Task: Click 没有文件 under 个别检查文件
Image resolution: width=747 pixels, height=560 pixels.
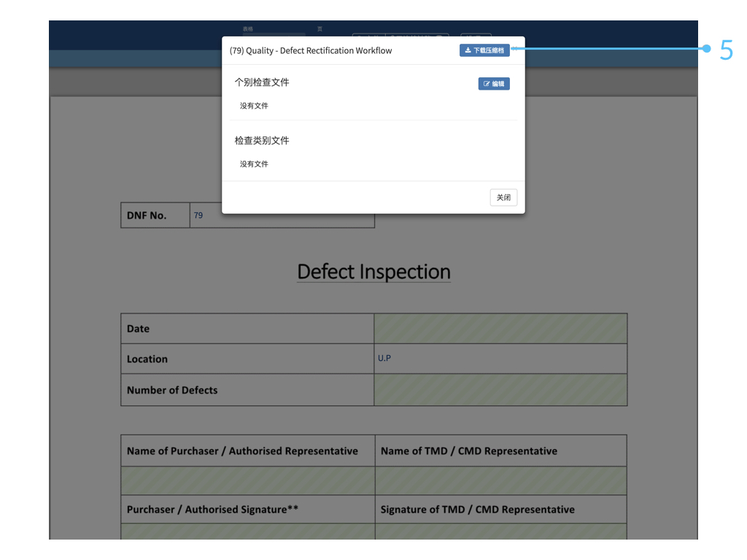Action: click(254, 106)
